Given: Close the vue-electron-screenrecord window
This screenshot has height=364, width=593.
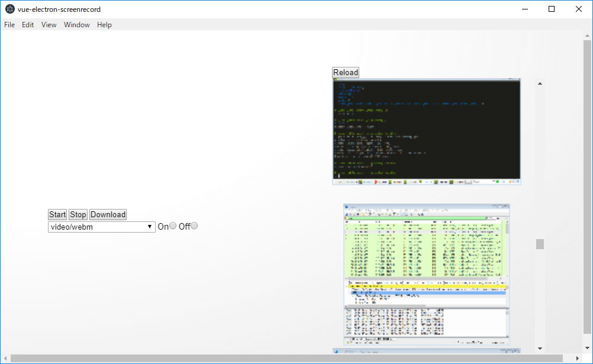Looking at the screenshot, I should pos(579,9).
